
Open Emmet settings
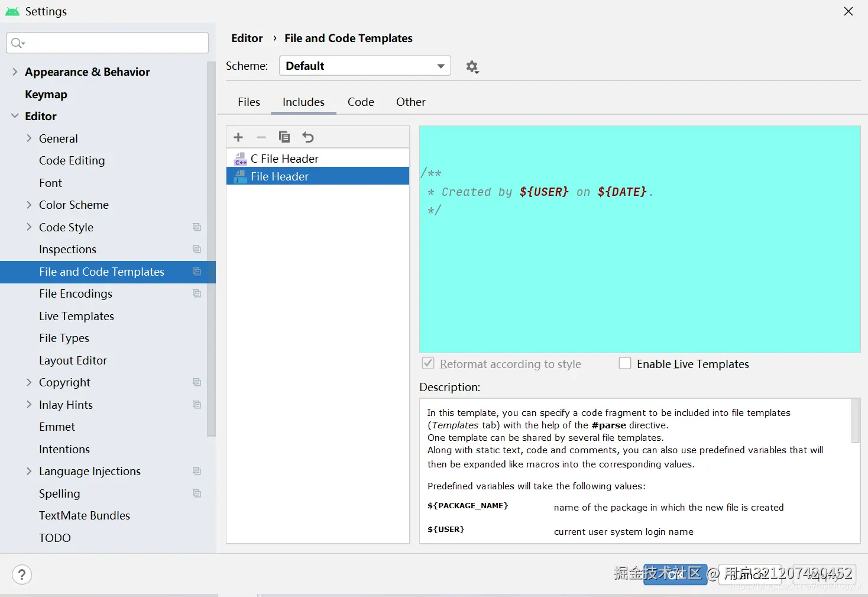(57, 427)
